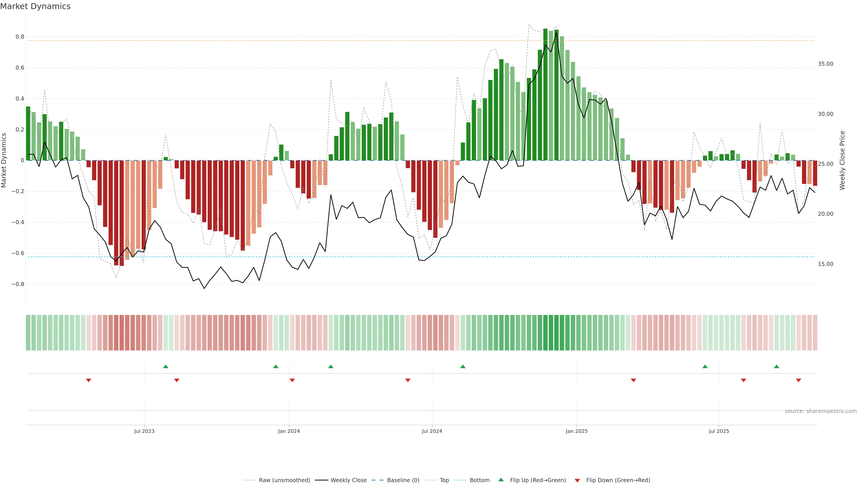Toggle Baseline (0) legend entry
Screen dimensions: 868x488
click(x=403, y=480)
